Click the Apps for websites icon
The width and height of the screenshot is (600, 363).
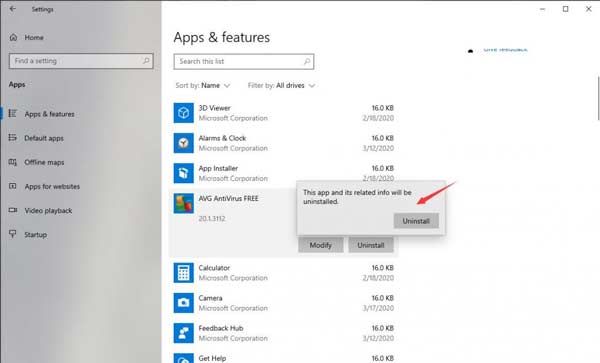[13, 186]
